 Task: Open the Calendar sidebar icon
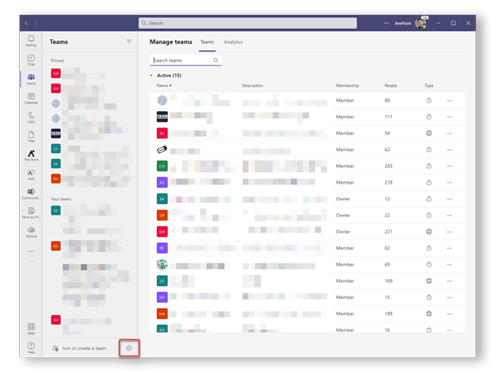click(x=31, y=98)
